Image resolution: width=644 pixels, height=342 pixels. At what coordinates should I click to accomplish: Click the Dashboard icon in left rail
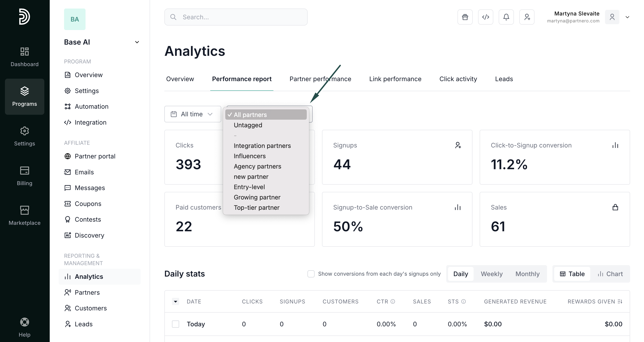point(24,57)
